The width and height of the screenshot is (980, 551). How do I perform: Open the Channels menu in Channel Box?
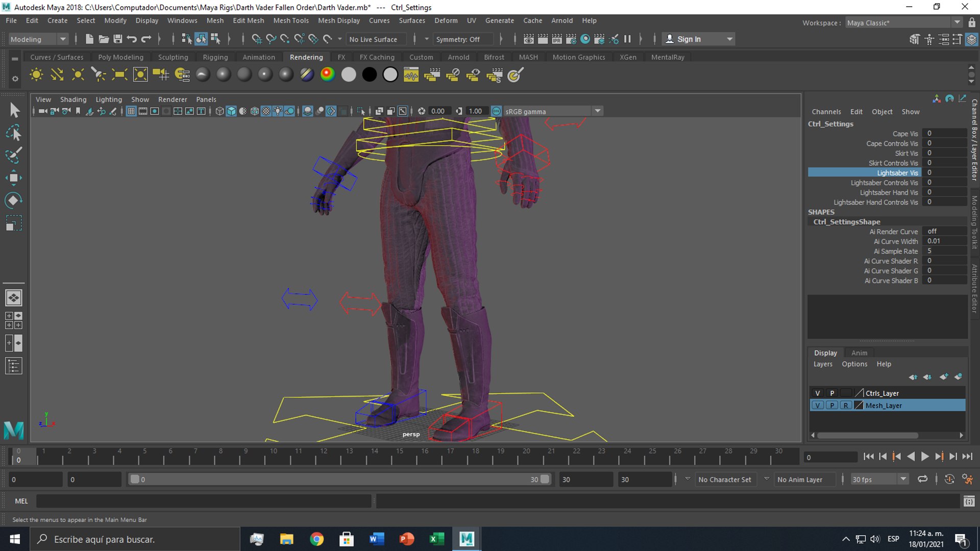coord(826,112)
